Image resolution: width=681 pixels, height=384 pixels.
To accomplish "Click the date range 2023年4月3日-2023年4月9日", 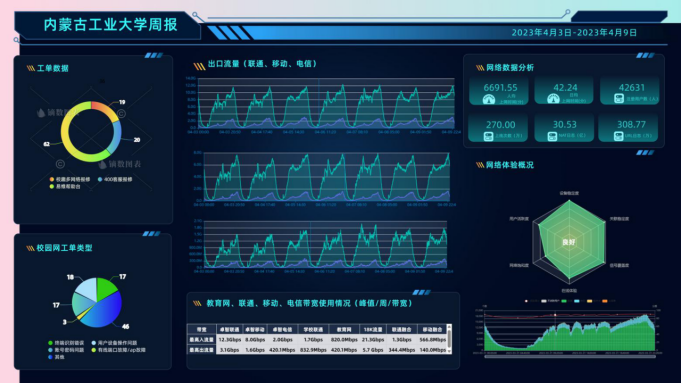I will (574, 33).
